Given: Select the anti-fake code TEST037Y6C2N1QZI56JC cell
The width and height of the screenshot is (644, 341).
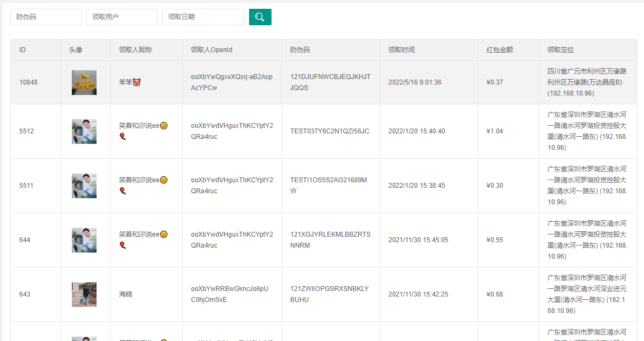Looking at the screenshot, I should click(330, 131).
